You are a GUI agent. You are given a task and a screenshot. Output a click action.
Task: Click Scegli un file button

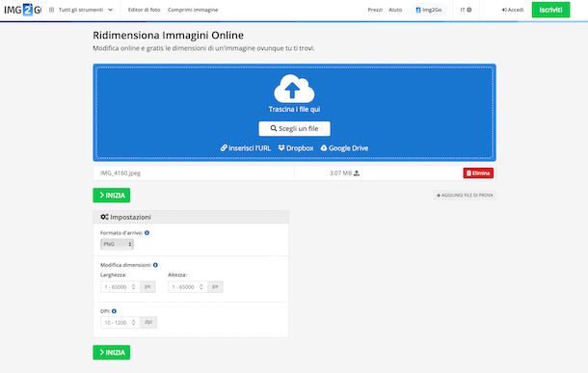click(294, 128)
